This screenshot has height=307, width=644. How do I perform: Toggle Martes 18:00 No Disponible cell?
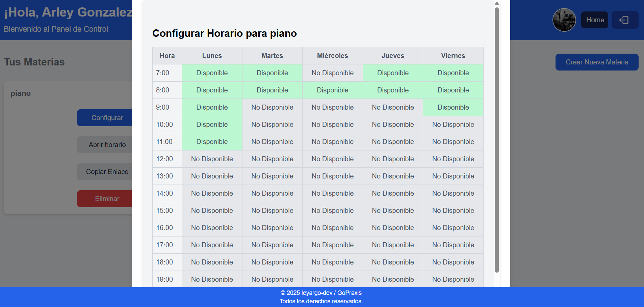point(272,262)
